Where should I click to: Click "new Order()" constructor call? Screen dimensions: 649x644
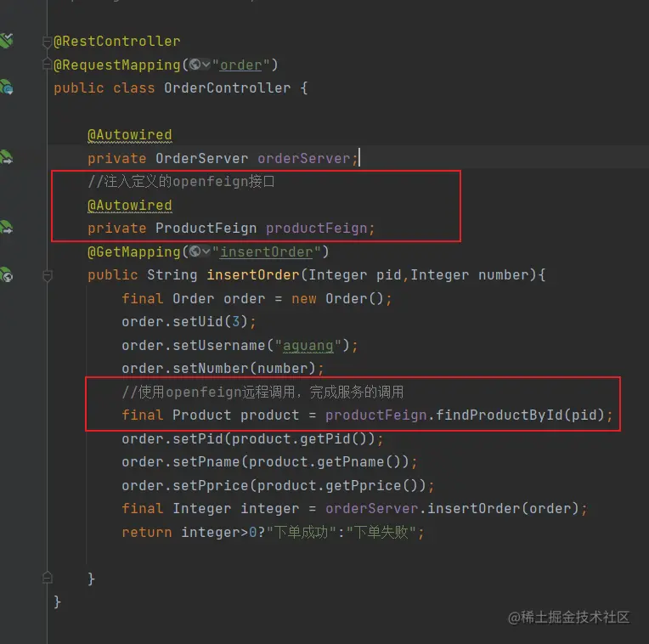[338, 298]
